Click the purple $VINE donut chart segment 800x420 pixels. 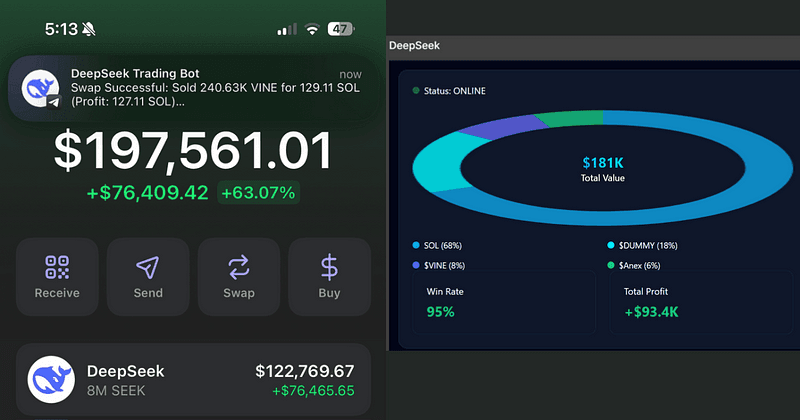[503, 127]
